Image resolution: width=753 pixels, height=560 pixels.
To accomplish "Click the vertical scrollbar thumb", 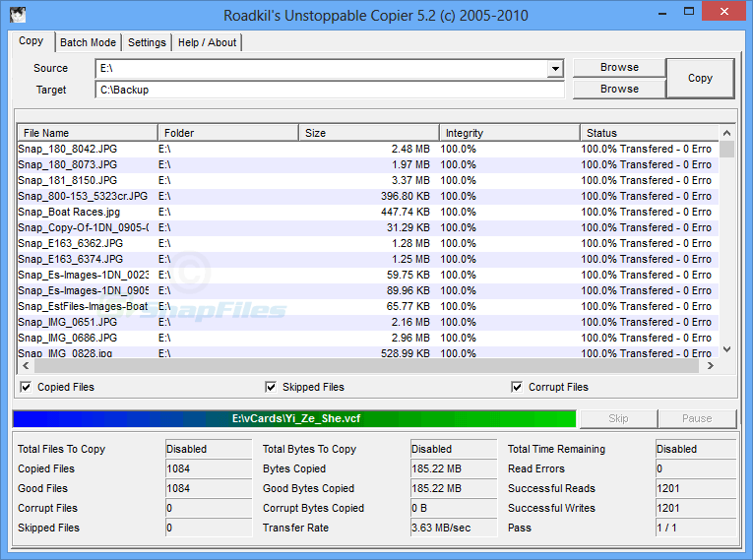I will (726, 149).
